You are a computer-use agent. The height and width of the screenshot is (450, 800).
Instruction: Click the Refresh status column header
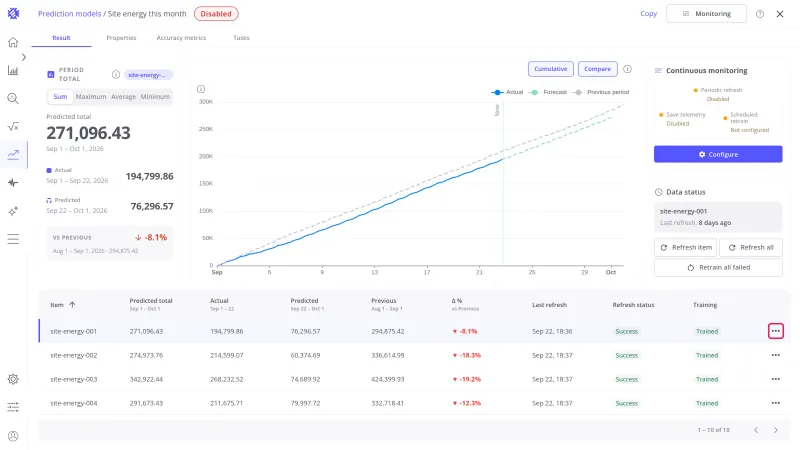pyautogui.click(x=633, y=305)
